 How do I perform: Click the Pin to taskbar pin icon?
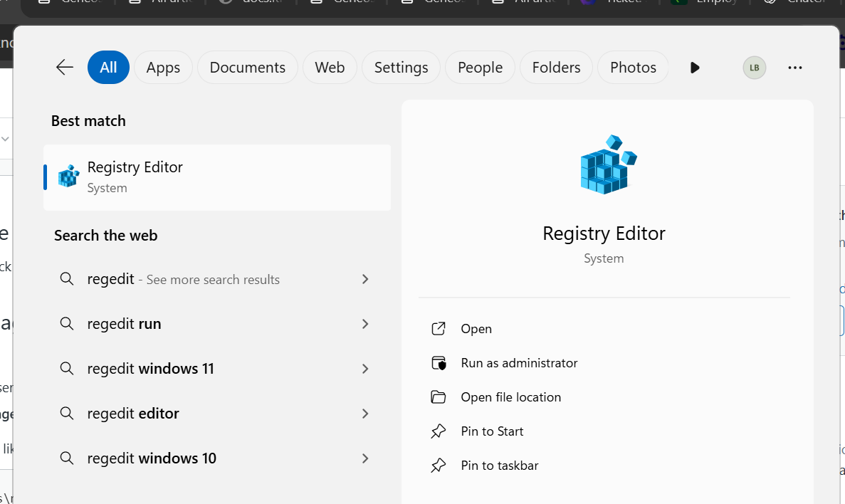click(x=439, y=466)
